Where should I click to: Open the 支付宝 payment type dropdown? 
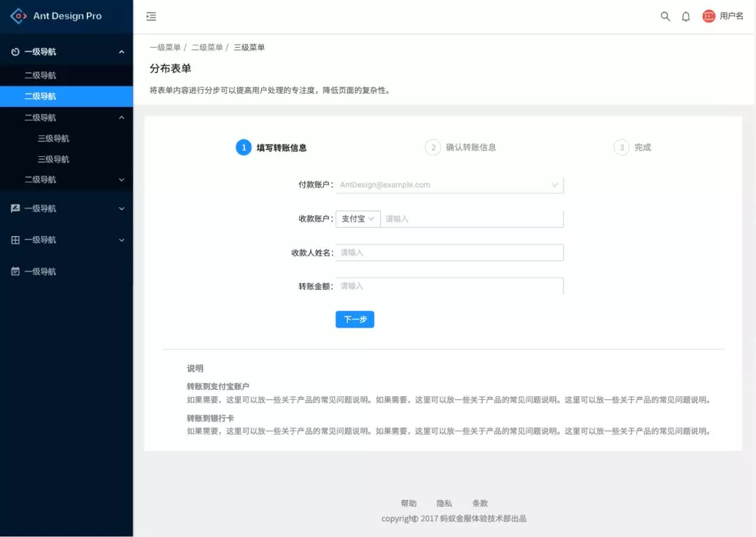pyautogui.click(x=357, y=218)
